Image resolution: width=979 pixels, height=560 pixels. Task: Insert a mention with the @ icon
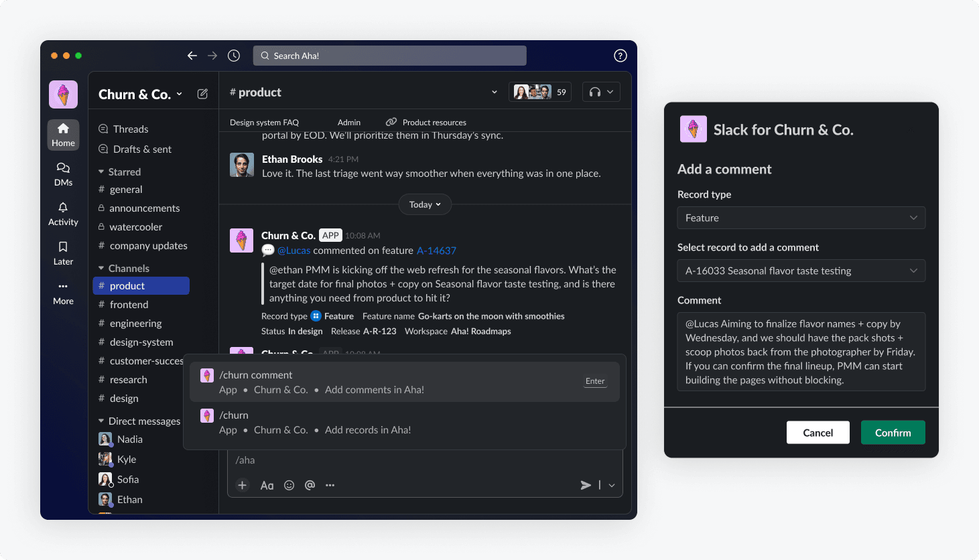tap(310, 485)
